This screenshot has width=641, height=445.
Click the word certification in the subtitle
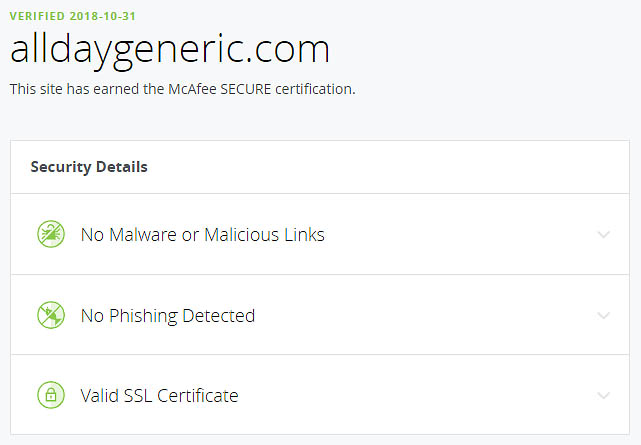[315, 89]
